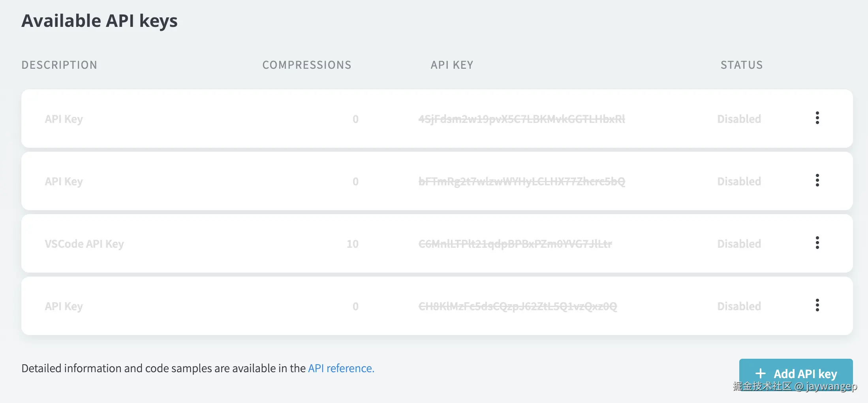
Task: Click the strikethrough key starting with CH8KlMzF
Action: tap(517, 306)
